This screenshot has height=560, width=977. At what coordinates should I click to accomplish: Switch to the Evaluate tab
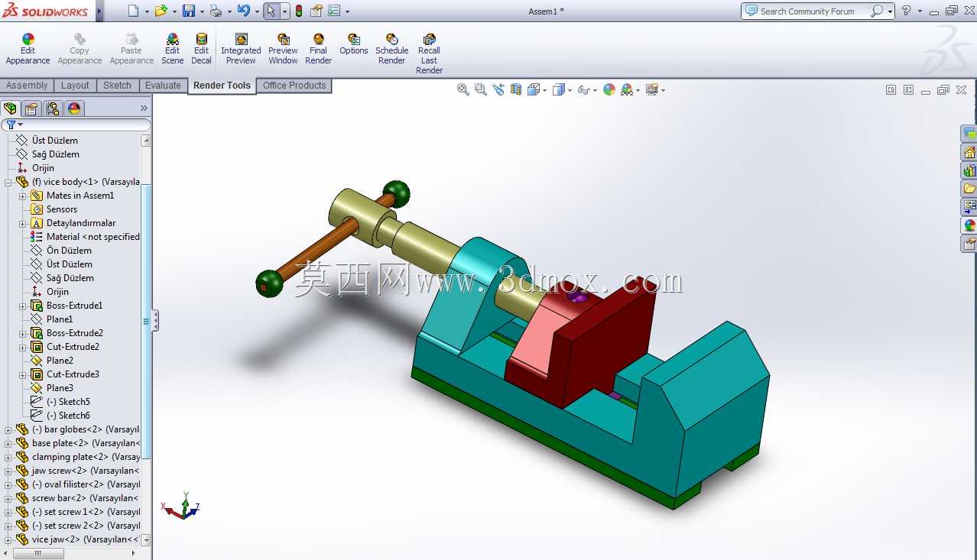pyautogui.click(x=164, y=86)
